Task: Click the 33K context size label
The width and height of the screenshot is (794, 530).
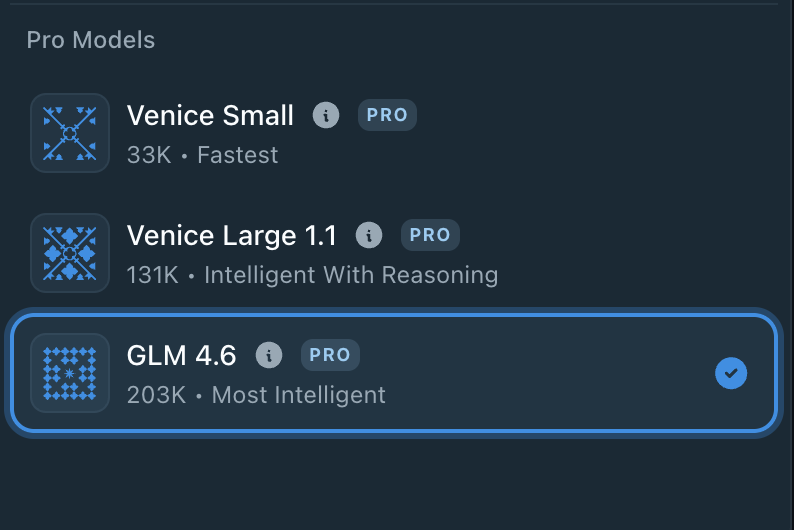Action: [x=149, y=156]
